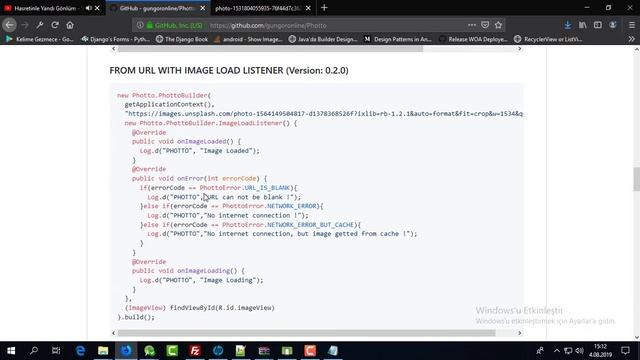The image size is (640, 360).
Task: Bookmark this page with the star
Action: [x=498, y=25]
